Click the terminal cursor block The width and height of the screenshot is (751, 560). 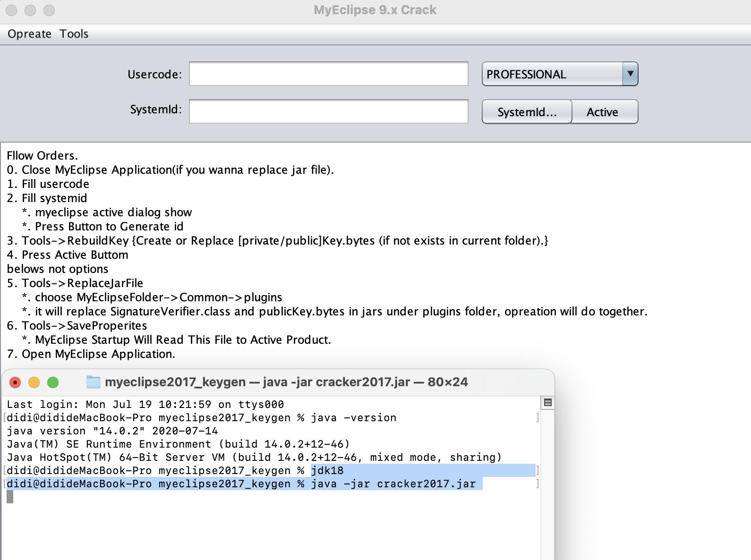click(x=10, y=497)
